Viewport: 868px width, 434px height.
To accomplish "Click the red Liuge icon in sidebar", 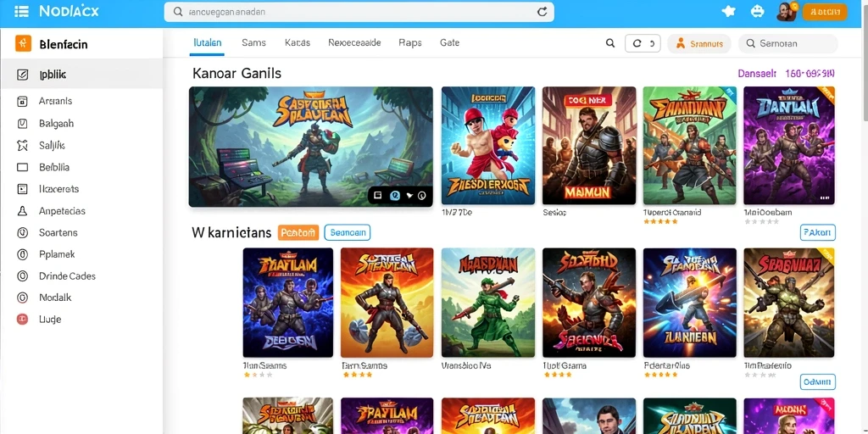I will [22, 319].
